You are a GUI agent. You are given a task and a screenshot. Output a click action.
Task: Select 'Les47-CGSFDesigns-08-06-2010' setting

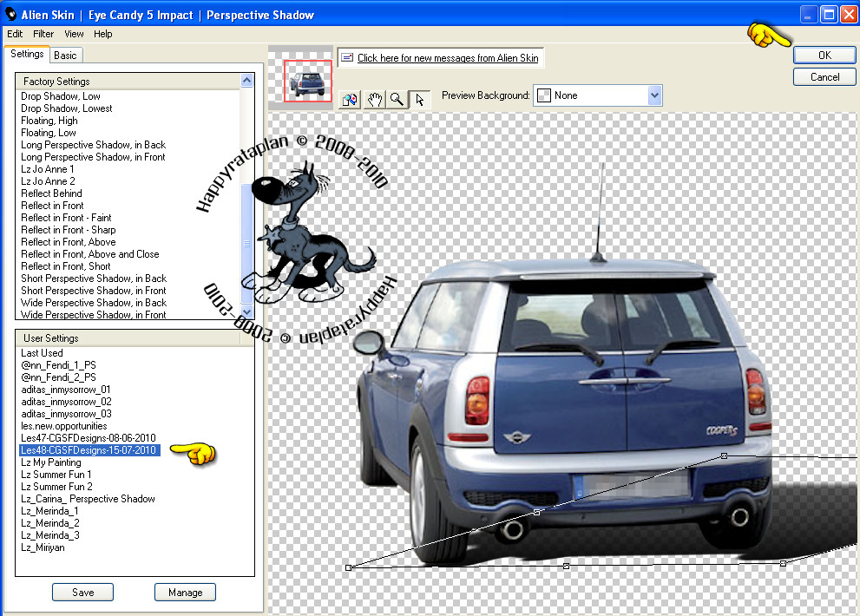coord(89,438)
